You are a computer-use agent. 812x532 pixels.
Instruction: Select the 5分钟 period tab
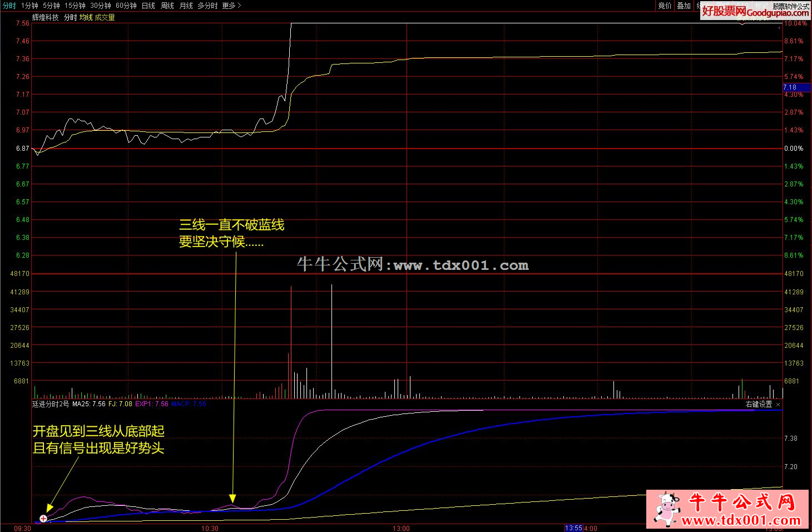point(51,6)
